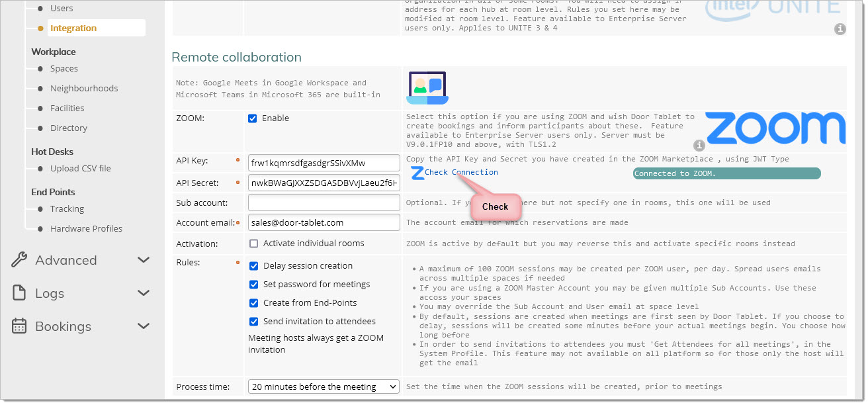
Task: Expand the Bookings section chevron
Action: click(144, 326)
